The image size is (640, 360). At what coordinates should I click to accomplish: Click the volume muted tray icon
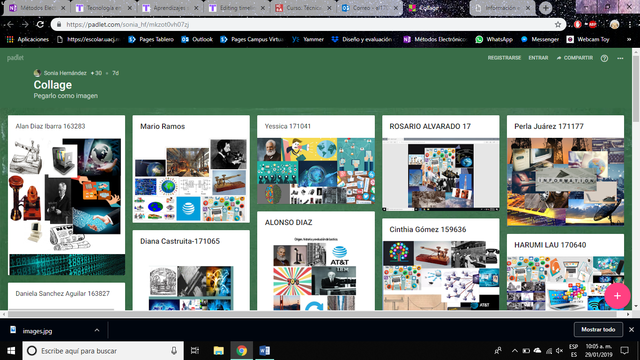(559, 351)
